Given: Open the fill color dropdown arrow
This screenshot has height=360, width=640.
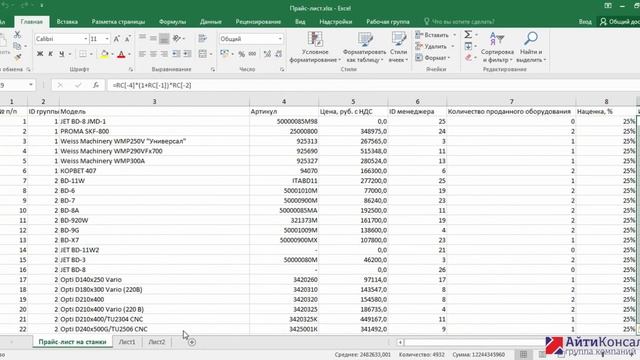Looking at the screenshot, I should [112, 54].
